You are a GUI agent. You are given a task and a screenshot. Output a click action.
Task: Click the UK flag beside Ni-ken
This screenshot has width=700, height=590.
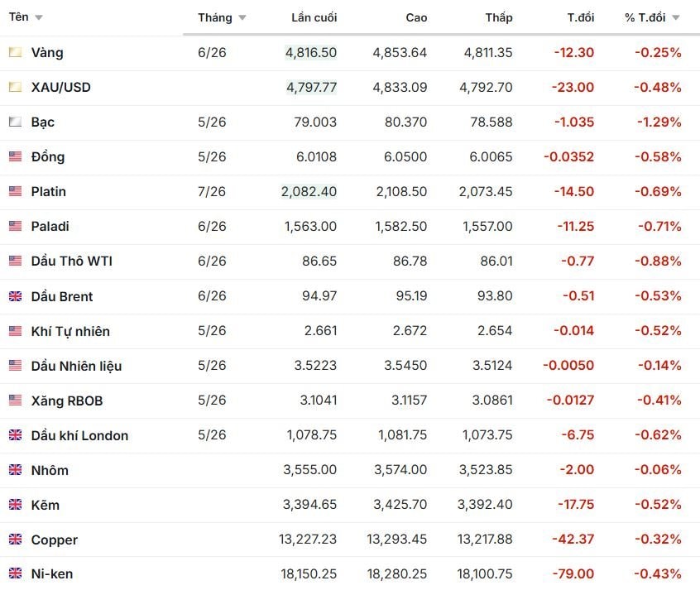tap(15, 573)
